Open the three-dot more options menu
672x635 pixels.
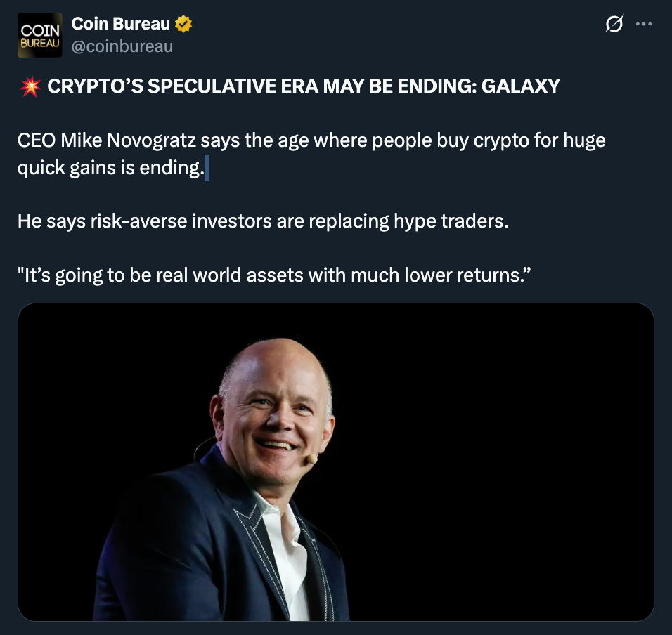coord(643,25)
